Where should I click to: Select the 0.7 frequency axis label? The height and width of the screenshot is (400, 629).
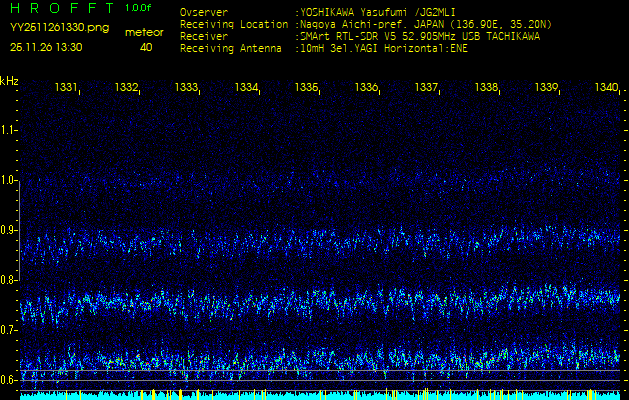pos(9,330)
